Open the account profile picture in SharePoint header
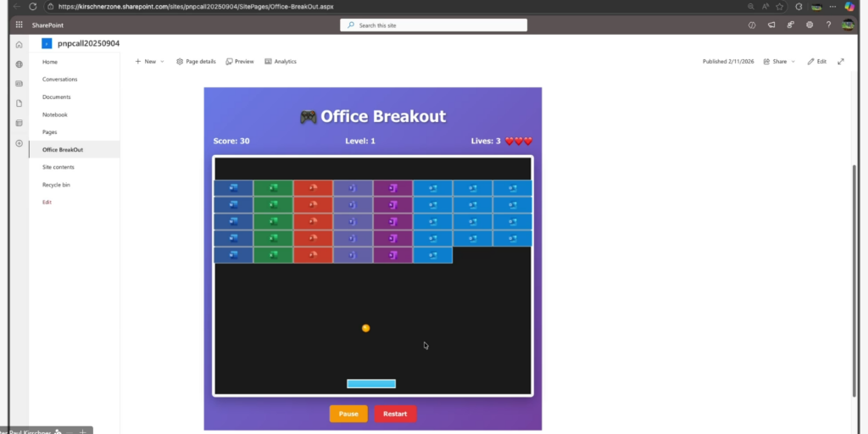 [848, 25]
